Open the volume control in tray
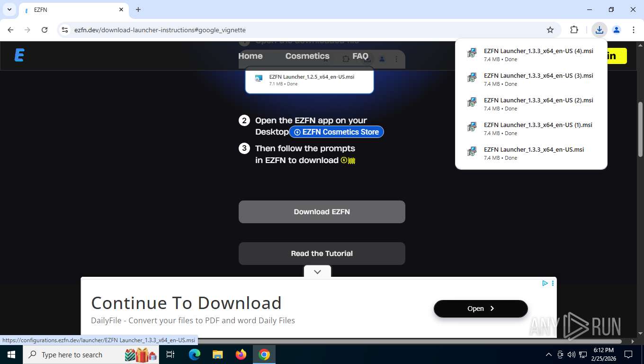The image size is (644, 364). pyautogui.click(x=572, y=355)
